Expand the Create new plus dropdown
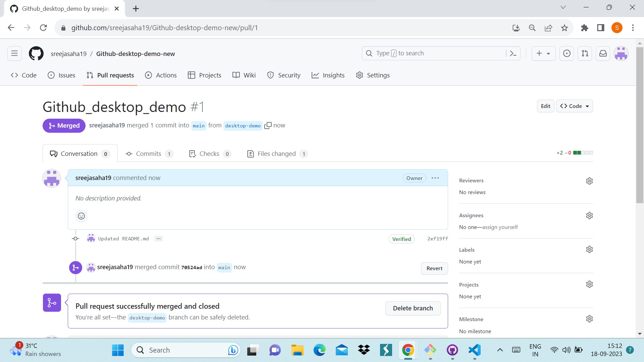The image size is (644, 362). pos(543,53)
